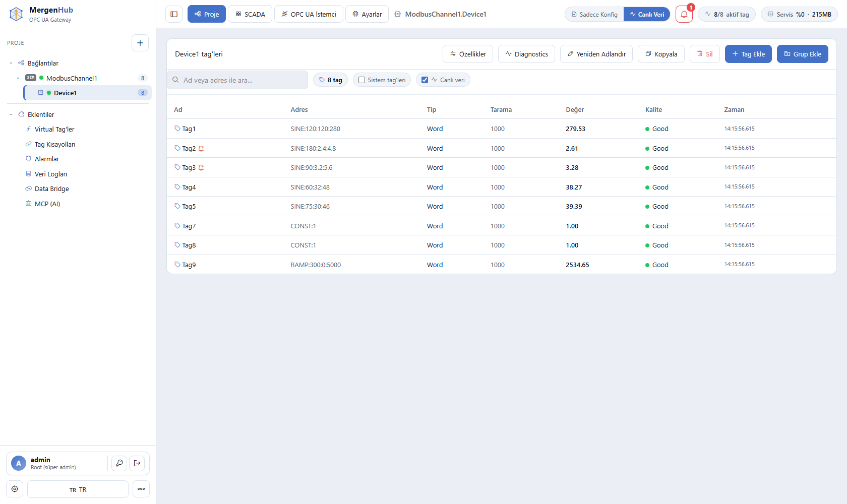Click the key icon beside admin
This screenshot has height=504, width=847.
click(x=119, y=463)
